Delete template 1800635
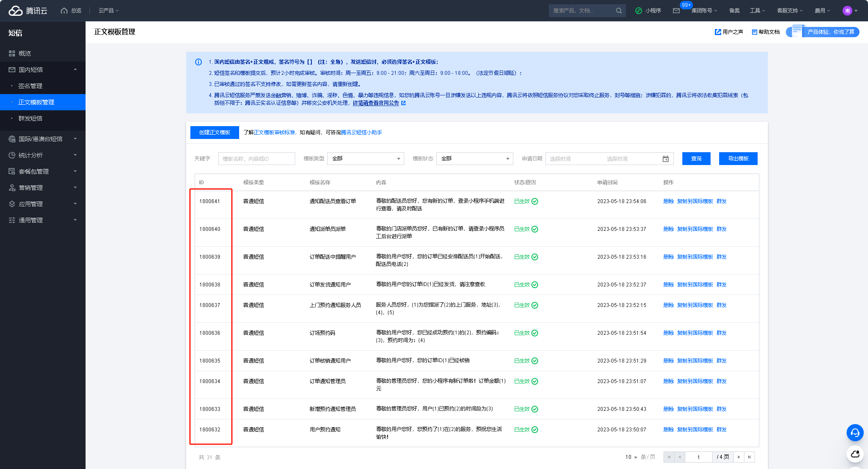Screen dimensions: 868x469 tap(668, 361)
